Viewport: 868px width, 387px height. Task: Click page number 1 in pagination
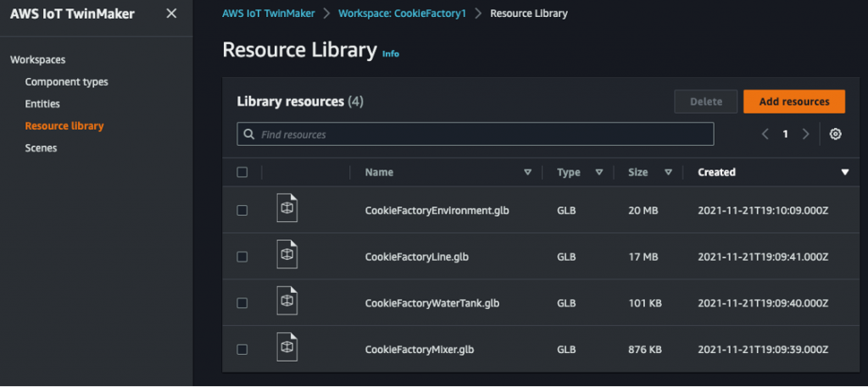pyautogui.click(x=785, y=134)
